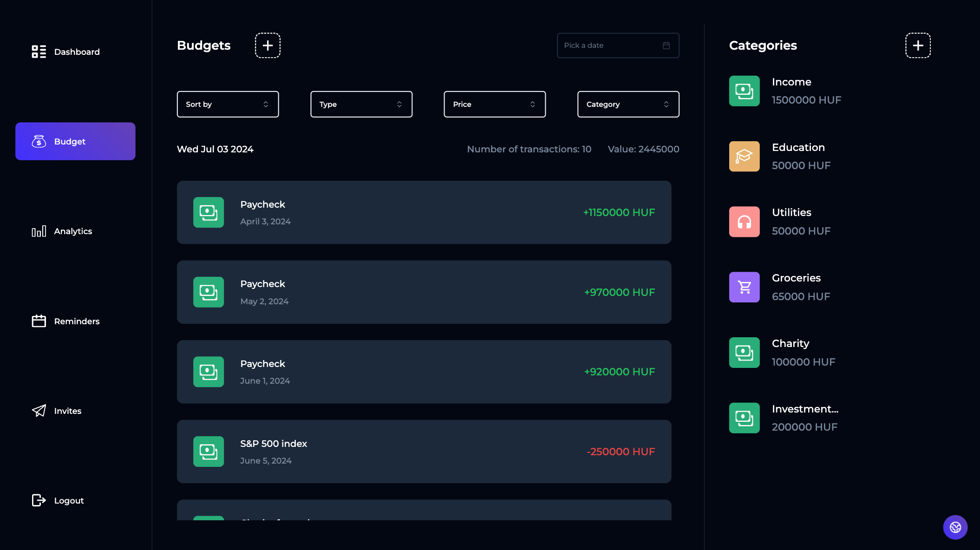Expand the Sort by dropdown
The image size is (980, 550).
[228, 105]
